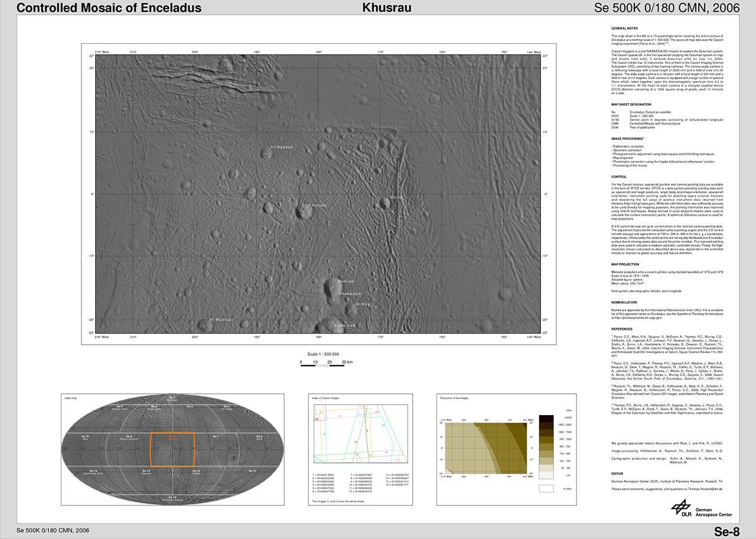Viewport: 756px width, 539px height.
Task: Click the Shirin crater label
Action: pos(396,198)
